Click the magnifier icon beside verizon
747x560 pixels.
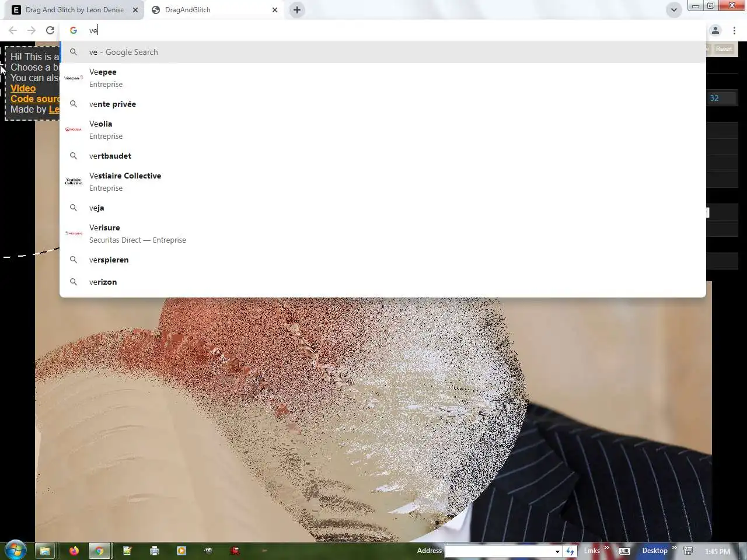coord(74,282)
